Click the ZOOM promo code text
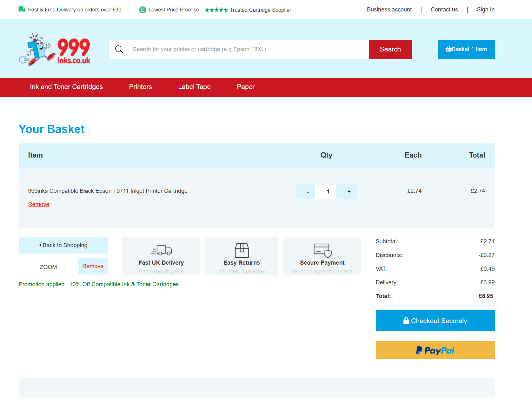The width and height of the screenshot is (532, 413). click(x=48, y=267)
